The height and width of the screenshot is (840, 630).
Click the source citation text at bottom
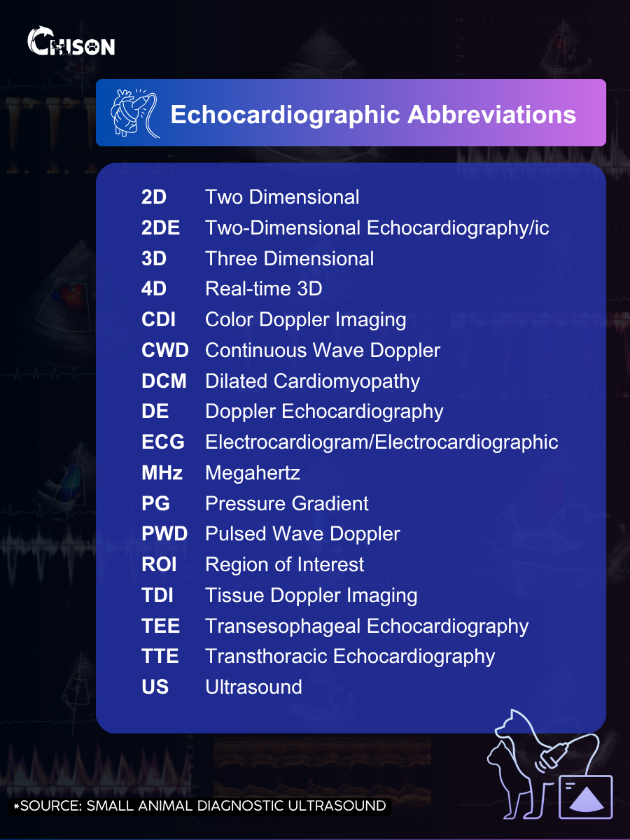(199, 806)
